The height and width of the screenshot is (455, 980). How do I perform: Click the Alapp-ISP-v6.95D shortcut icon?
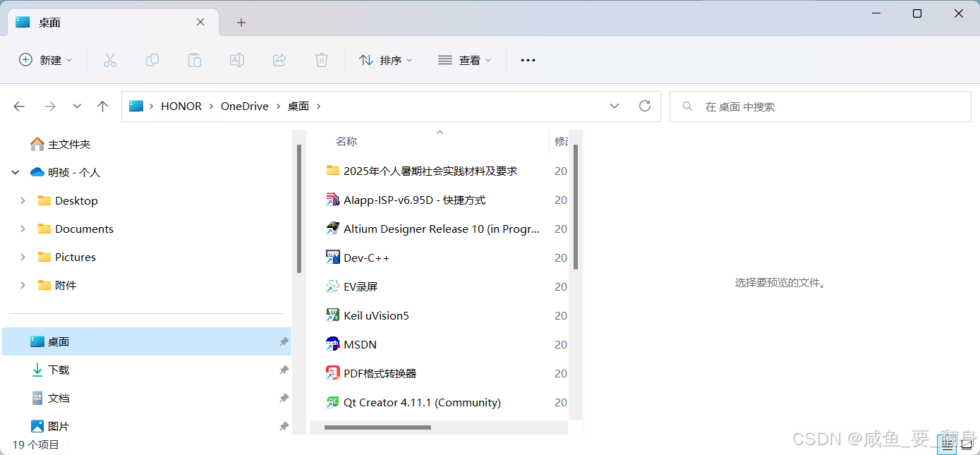pos(333,200)
